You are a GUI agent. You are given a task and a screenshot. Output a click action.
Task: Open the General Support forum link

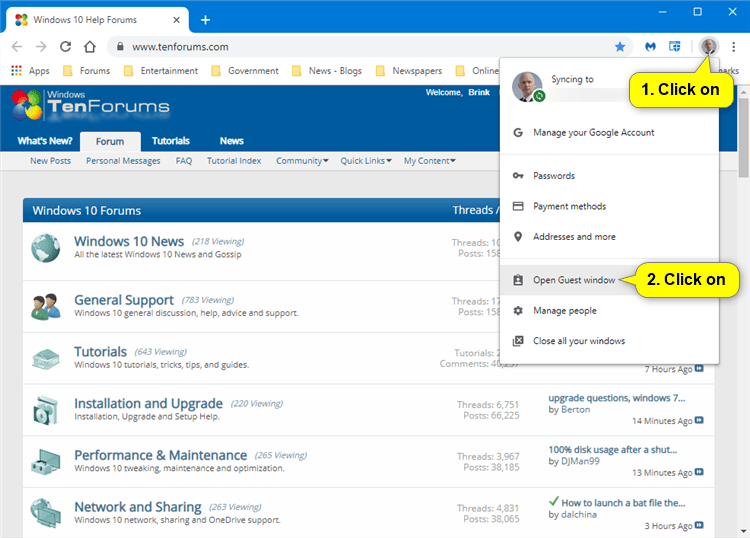pyautogui.click(x=123, y=300)
